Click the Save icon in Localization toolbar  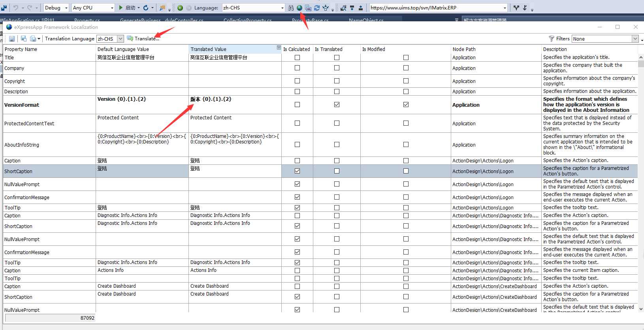tap(12, 39)
